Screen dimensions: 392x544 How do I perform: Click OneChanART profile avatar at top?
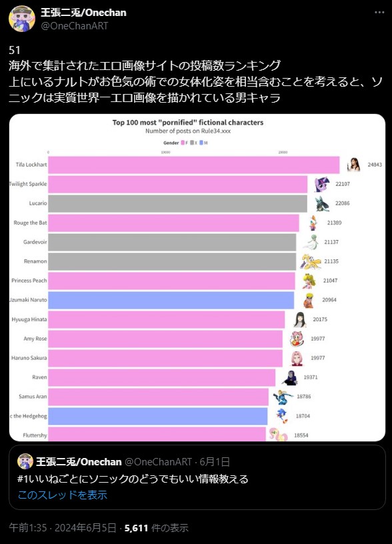click(22, 19)
